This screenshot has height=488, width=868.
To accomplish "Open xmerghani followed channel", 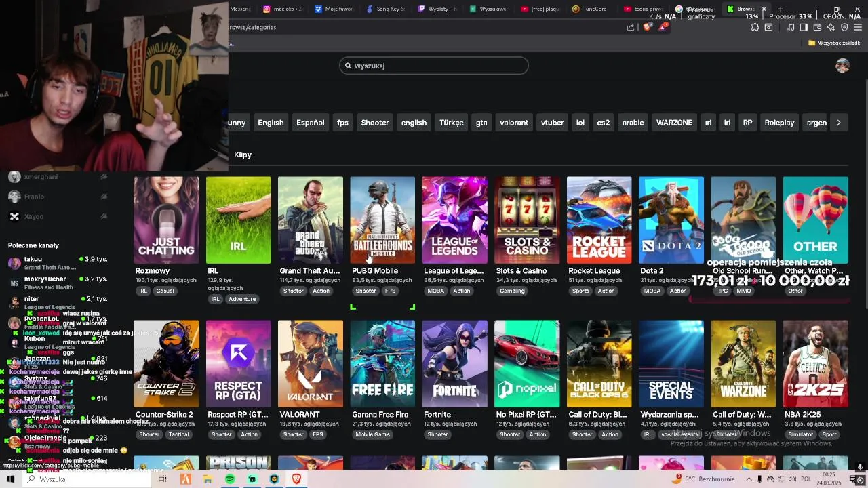I will (x=58, y=177).
